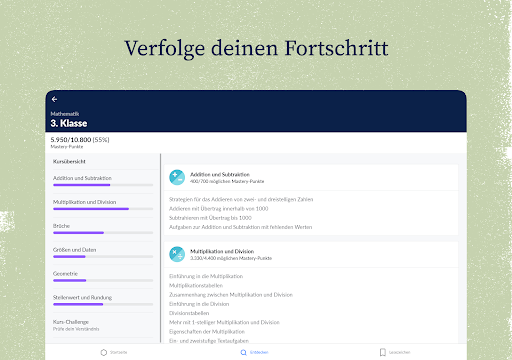Open Ein- und zweistufige Textaufgaben lesson
Image resolution: width=512 pixels, height=360 pixels.
click(209, 341)
